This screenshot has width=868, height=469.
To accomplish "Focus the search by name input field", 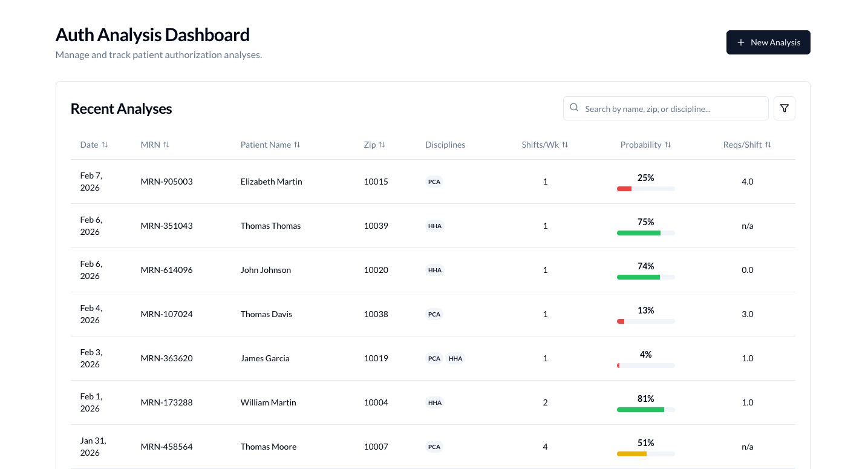I will (x=671, y=109).
